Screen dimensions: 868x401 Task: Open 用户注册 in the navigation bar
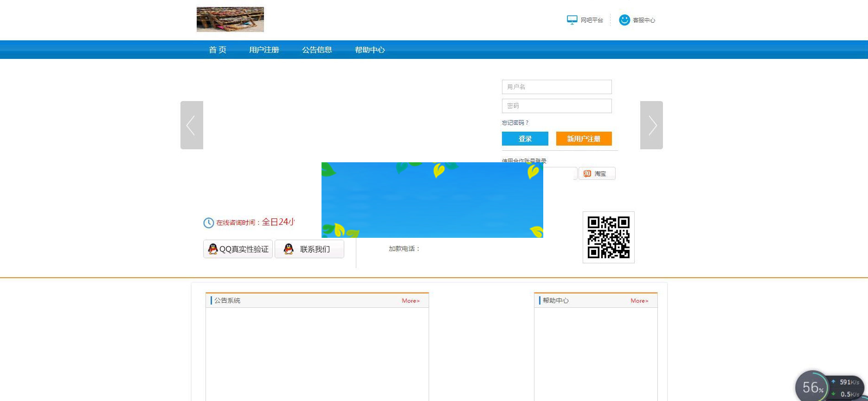[264, 50]
